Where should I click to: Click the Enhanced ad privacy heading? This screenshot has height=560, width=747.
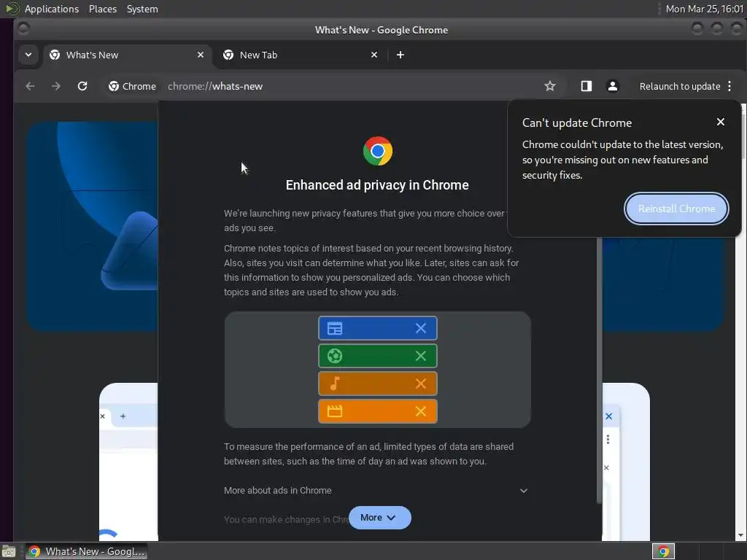pyautogui.click(x=377, y=184)
